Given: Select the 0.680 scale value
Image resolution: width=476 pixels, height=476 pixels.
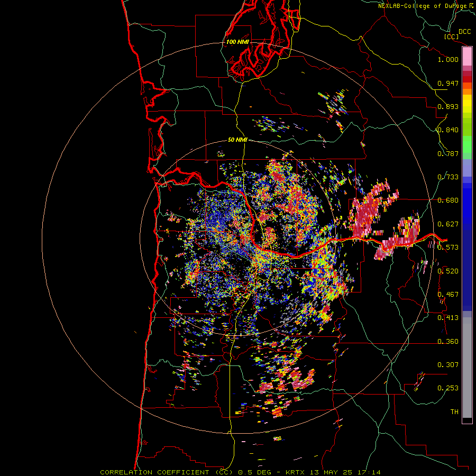Looking at the screenshot, I should pos(448,200).
